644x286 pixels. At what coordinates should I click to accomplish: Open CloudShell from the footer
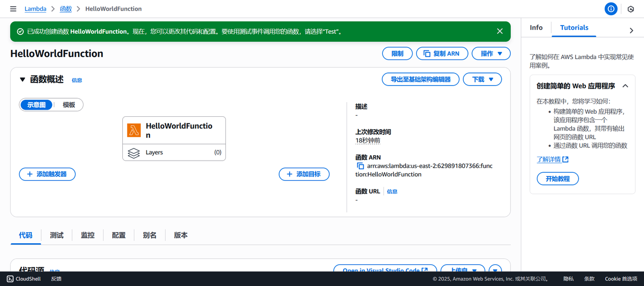pos(24,278)
